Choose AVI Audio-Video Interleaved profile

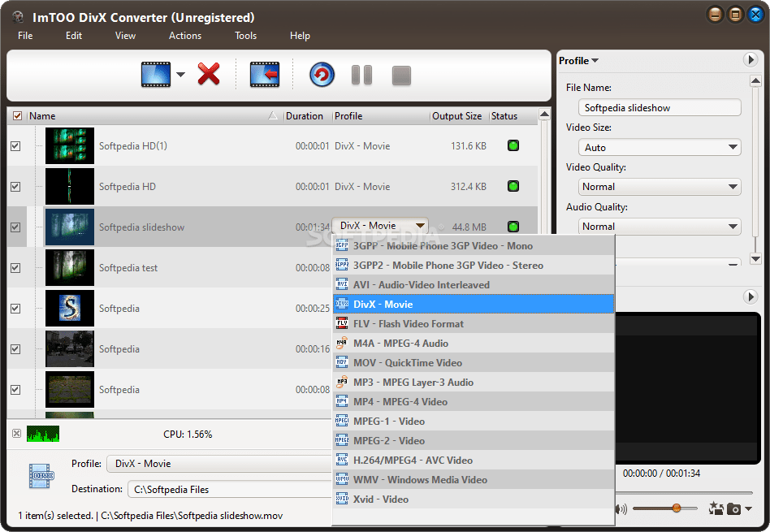point(474,285)
